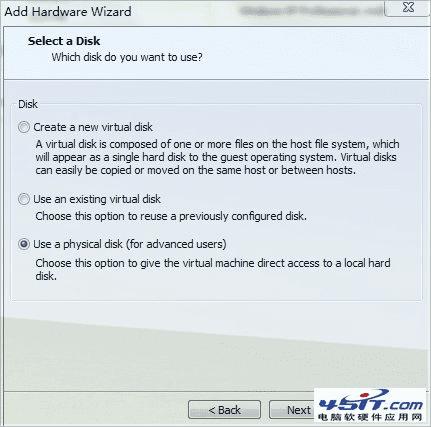Viewport: 431px width, 427px height.
Task: Proceed with the Next button
Action: [292, 410]
